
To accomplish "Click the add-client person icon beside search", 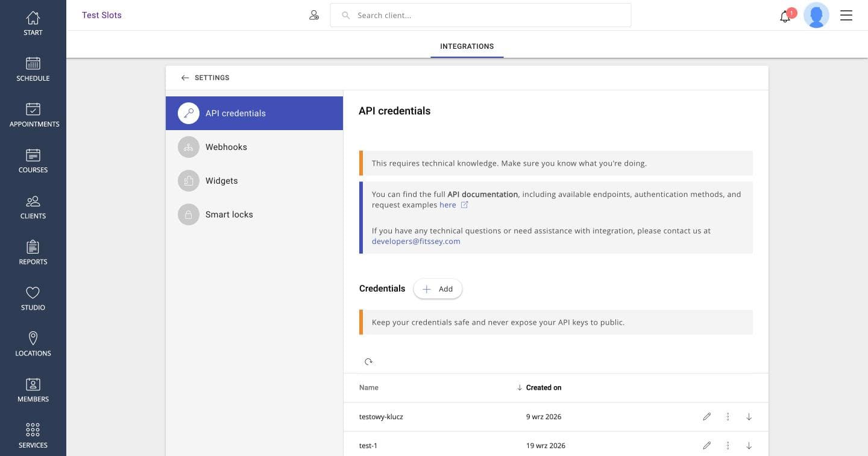I will click(314, 15).
